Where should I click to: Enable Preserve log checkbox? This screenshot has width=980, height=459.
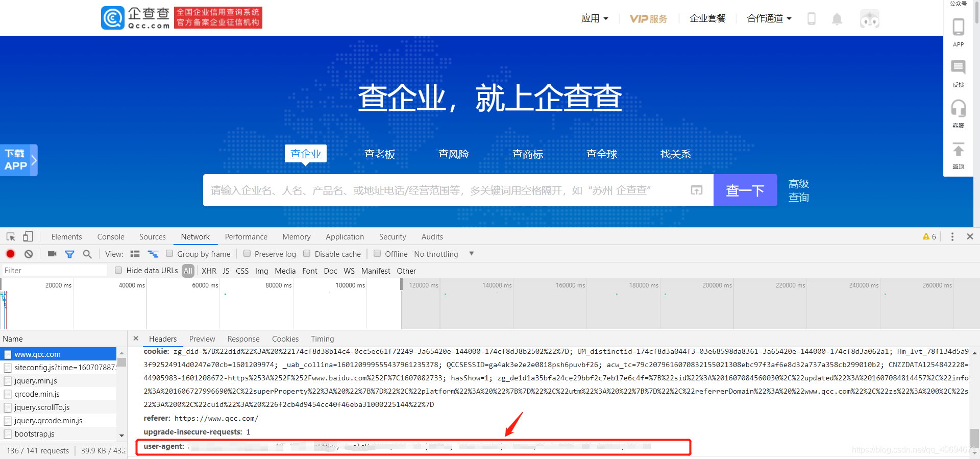coord(247,253)
